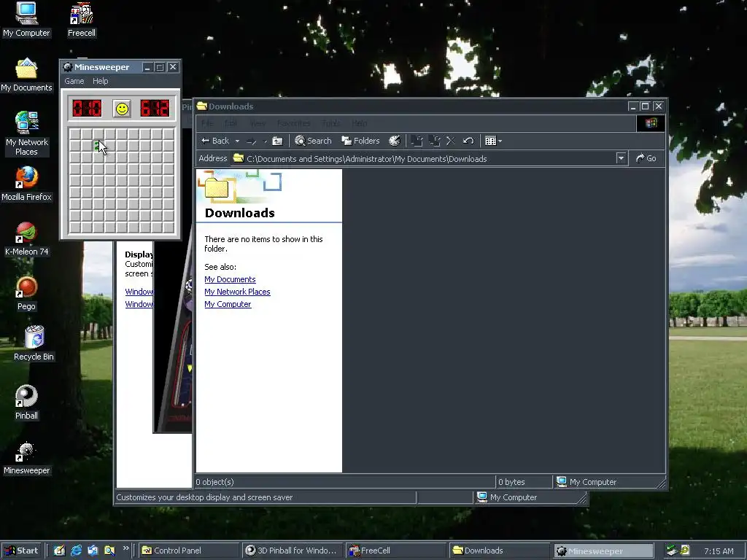The image size is (747, 560).
Task: Click the Minesweeper title bar mine icon
Action: pyautogui.click(x=68, y=67)
